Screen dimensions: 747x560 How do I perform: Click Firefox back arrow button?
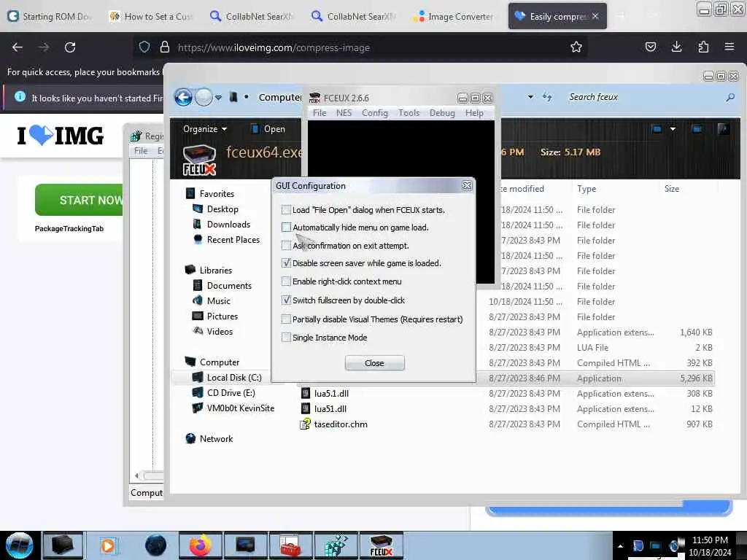[18, 47]
